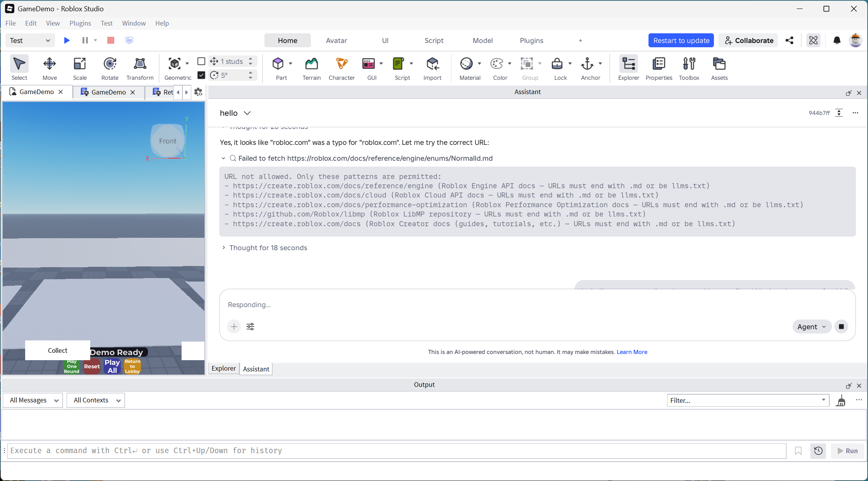Activate the Move tool

tap(50, 68)
